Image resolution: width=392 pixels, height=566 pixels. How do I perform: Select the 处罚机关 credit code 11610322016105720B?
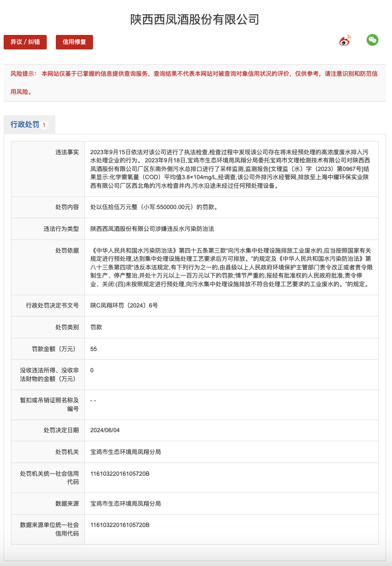[x=120, y=474]
